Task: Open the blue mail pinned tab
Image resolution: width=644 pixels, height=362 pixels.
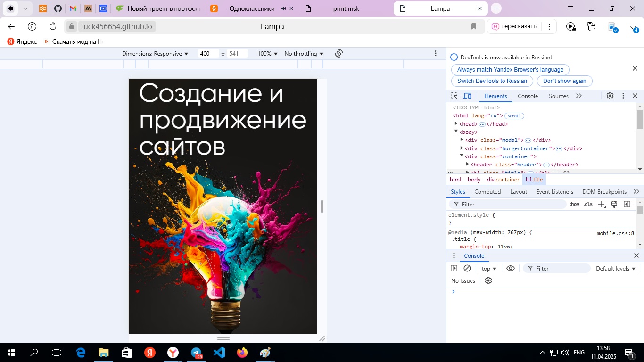Action: click(103, 8)
